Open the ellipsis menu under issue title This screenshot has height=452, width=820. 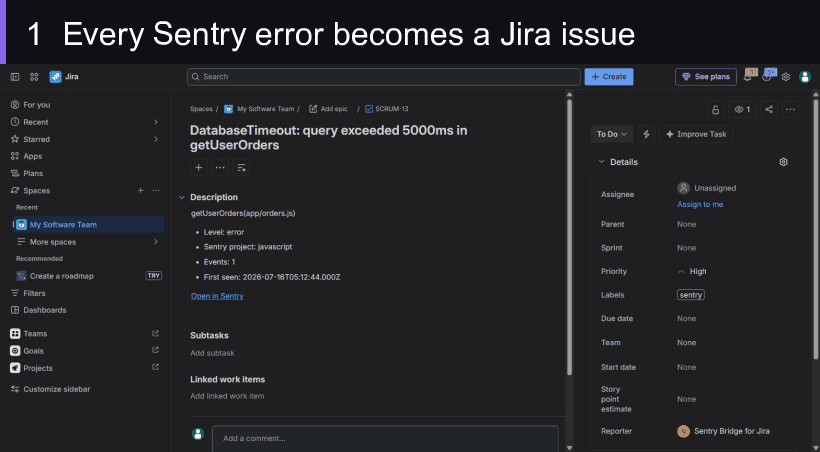click(x=220, y=167)
